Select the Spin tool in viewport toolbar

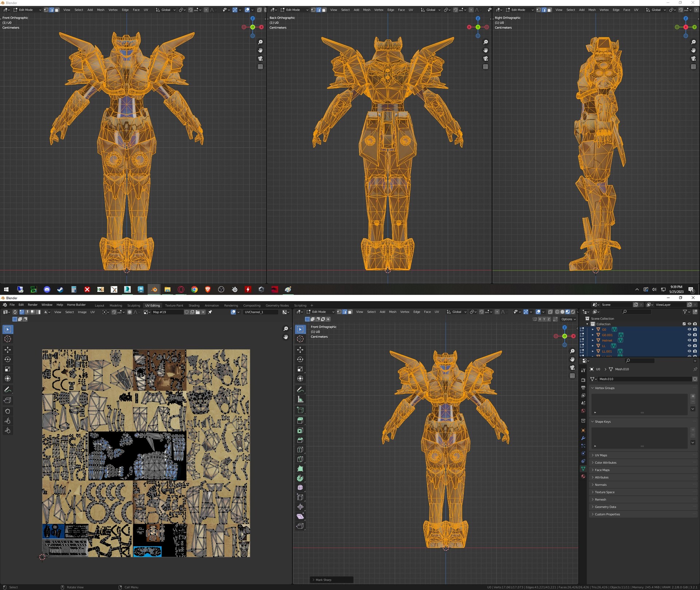pos(300,478)
